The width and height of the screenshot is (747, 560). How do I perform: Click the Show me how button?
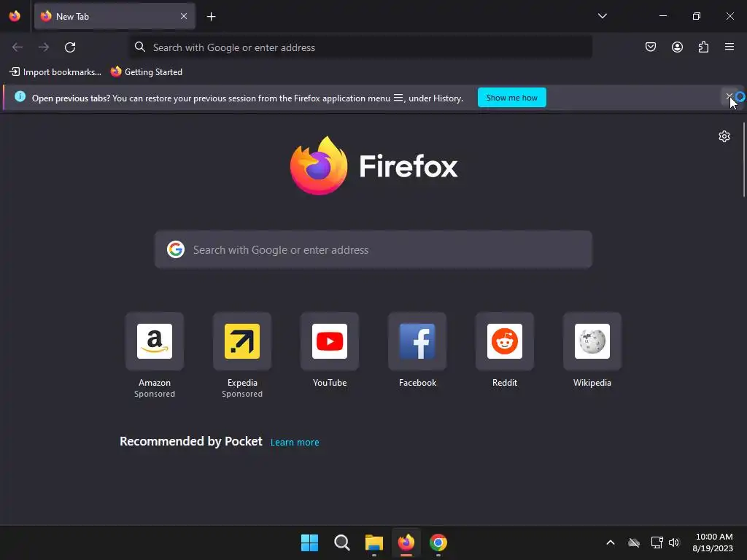click(511, 98)
